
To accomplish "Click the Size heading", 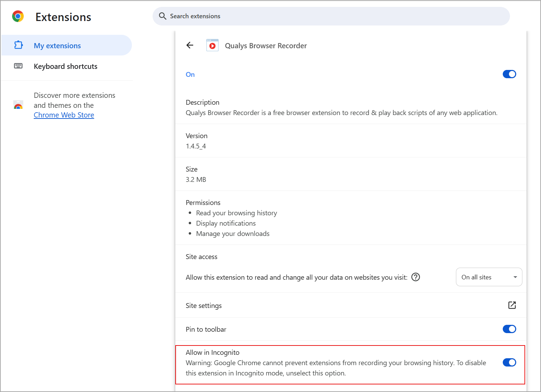I will [191, 169].
